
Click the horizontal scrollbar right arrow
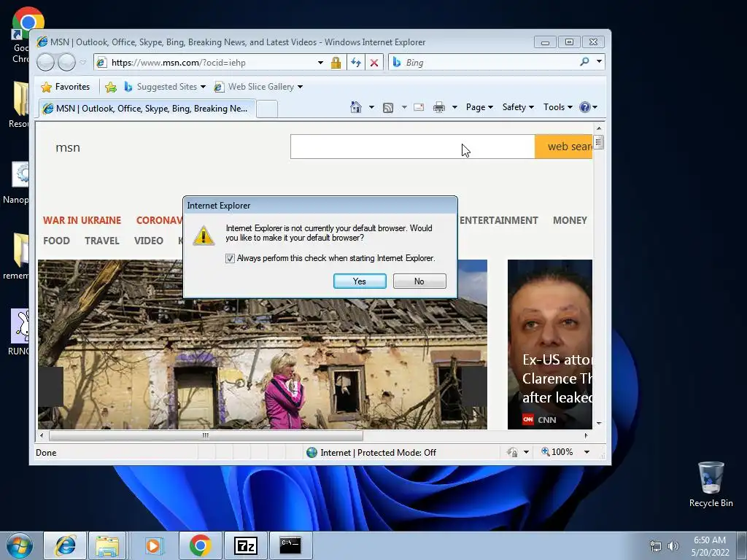pyautogui.click(x=586, y=435)
